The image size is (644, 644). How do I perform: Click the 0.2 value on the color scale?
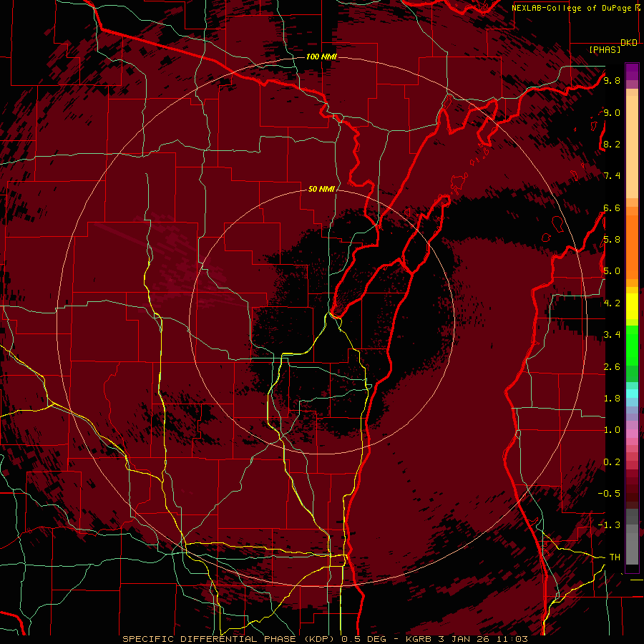point(612,462)
